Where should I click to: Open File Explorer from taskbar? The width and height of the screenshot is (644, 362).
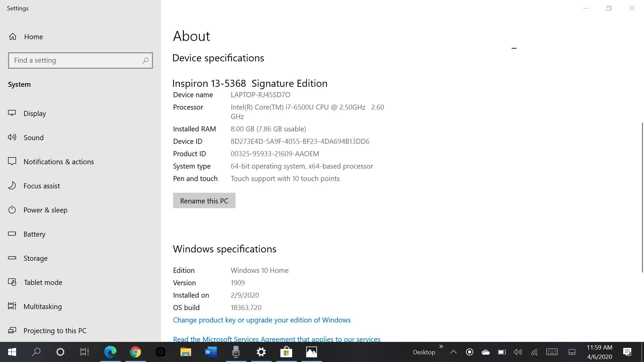[186, 352]
